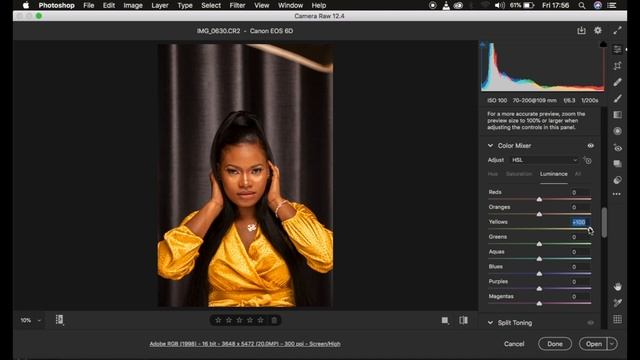The width and height of the screenshot is (640, 360).
Task: Select the Edit adjustments panel icon
Action: [x=618, y=49]
